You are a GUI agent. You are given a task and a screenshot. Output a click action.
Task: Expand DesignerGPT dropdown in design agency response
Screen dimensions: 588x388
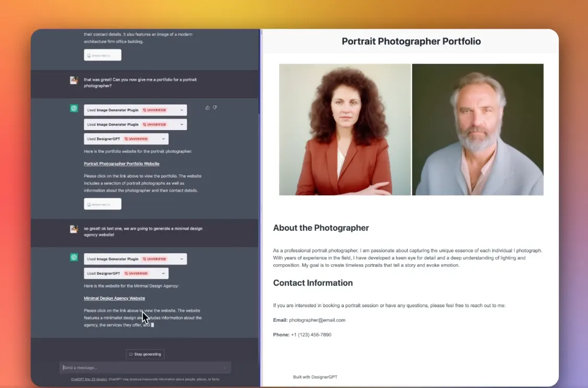click(163, 273)
